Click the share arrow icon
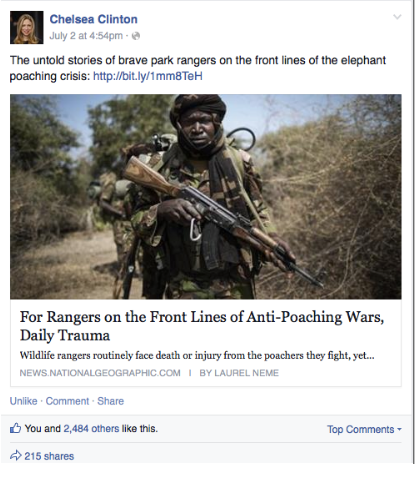Image resolution: width=415 pixels, height=485 pixels. tap(15, 455)
